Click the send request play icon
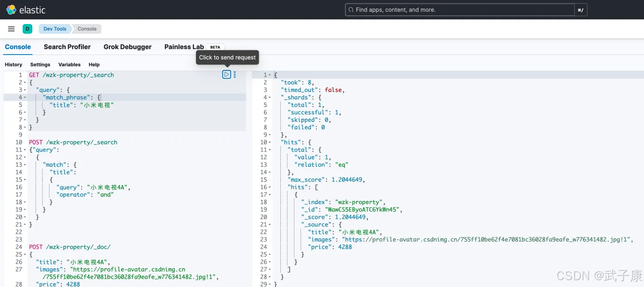 pos(226,74)
